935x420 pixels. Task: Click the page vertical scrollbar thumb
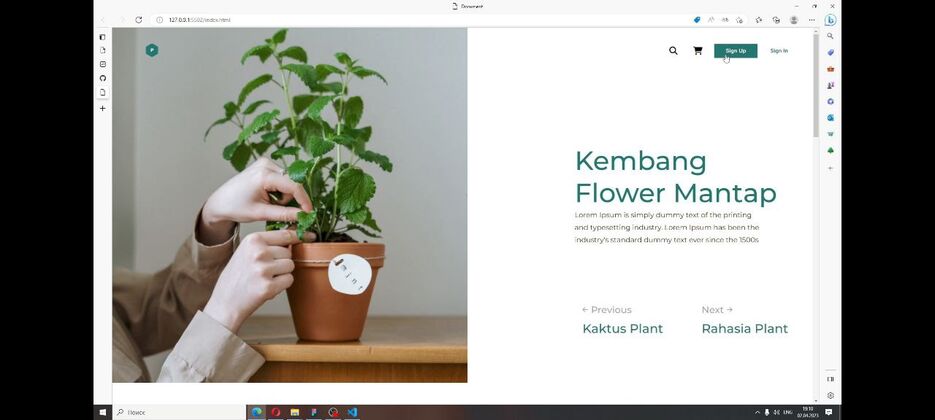(816, 84)
